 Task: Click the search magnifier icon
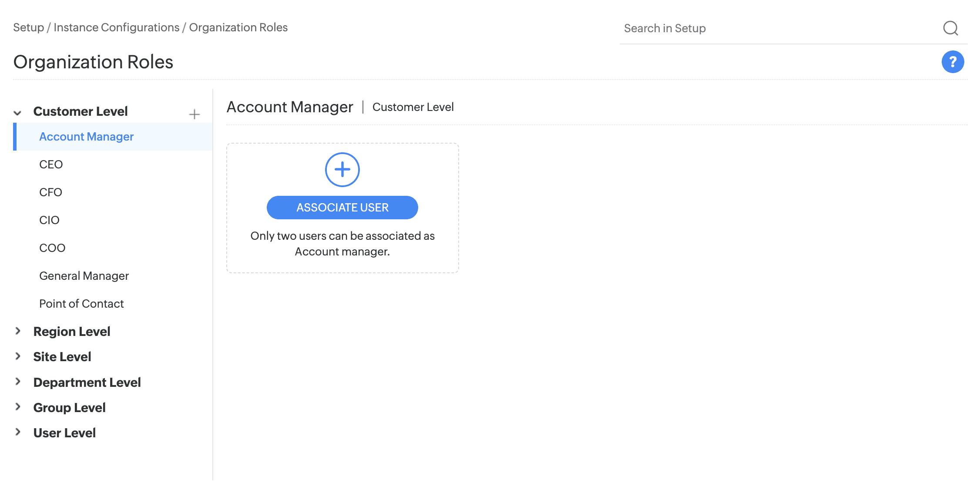coord(950,28)
